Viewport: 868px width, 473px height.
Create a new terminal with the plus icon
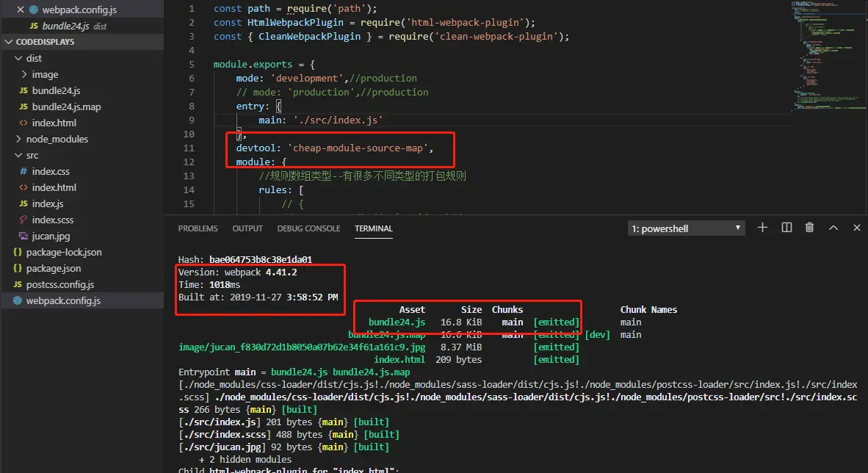click(x=762, y=228)
